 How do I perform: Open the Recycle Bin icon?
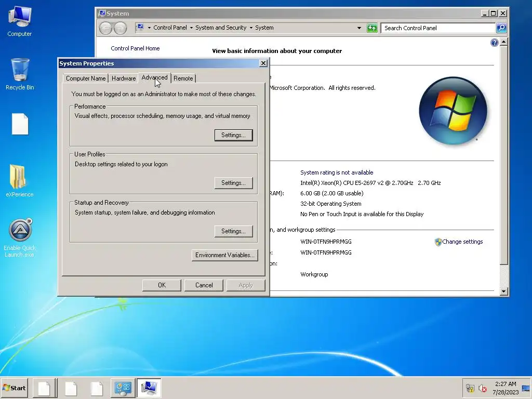click(x=20, y=74)
